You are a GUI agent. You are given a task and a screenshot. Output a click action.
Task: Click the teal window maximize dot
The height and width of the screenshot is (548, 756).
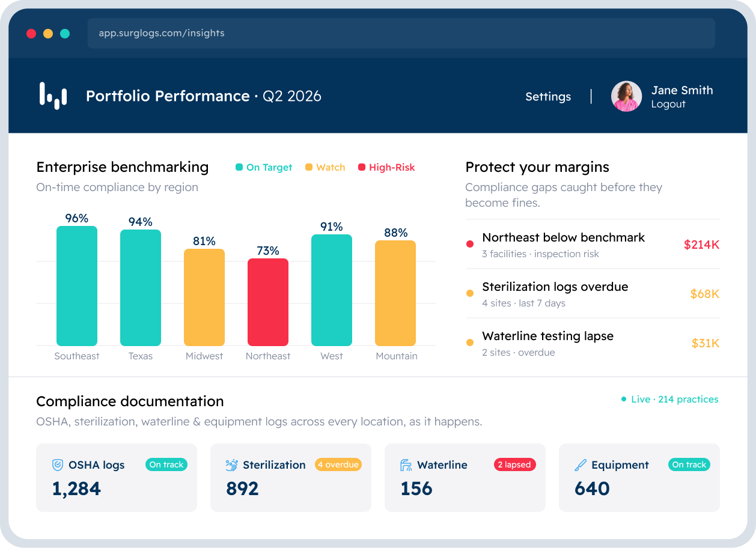pyautogui.click(x=65, y=34)
